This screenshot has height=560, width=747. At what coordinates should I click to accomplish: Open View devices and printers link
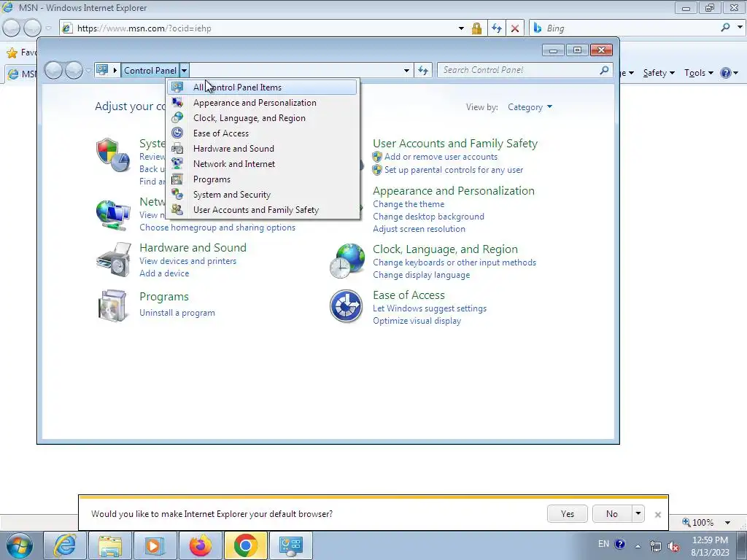[187, 261]
